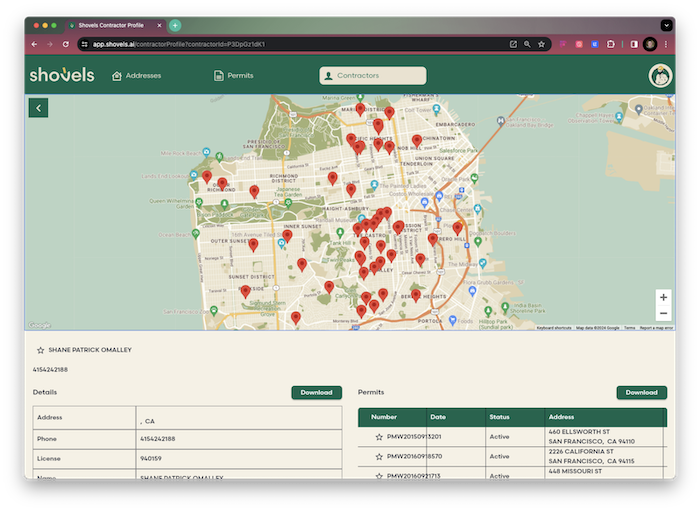Viewport: 700px width, 511px height.
Task: Open the Addresses nav item
Action: tap(137, 76)
